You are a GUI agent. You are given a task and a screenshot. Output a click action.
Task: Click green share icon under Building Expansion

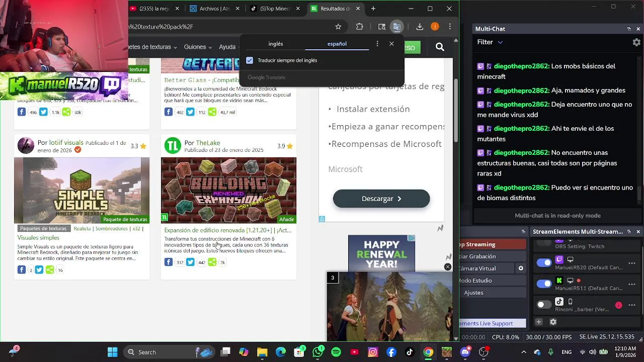(212, 262)
